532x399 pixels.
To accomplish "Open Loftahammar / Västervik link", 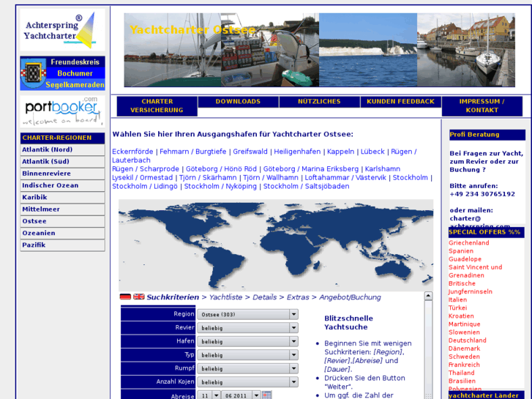I will (345, 178).
